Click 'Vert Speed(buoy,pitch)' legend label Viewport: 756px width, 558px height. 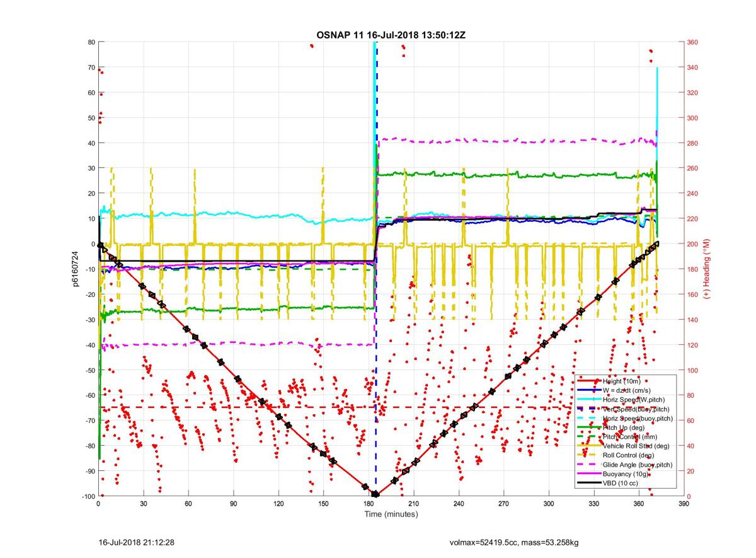click(x=636, y=409)
